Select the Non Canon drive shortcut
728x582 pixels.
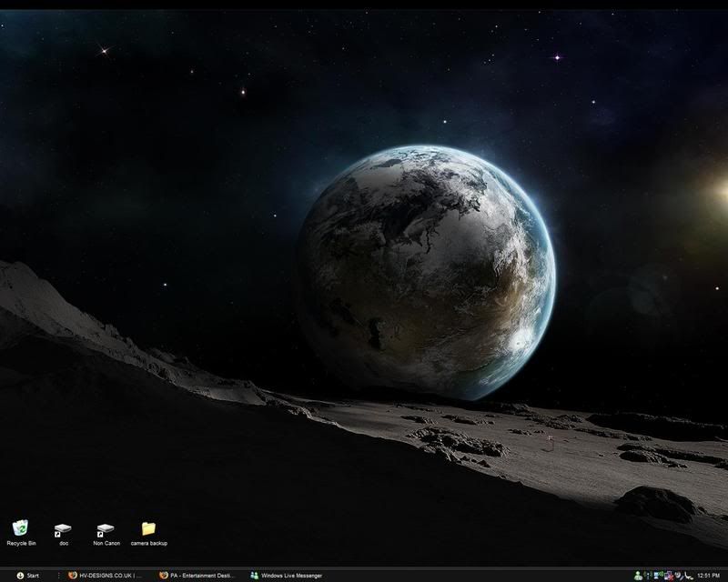(106, 534)
